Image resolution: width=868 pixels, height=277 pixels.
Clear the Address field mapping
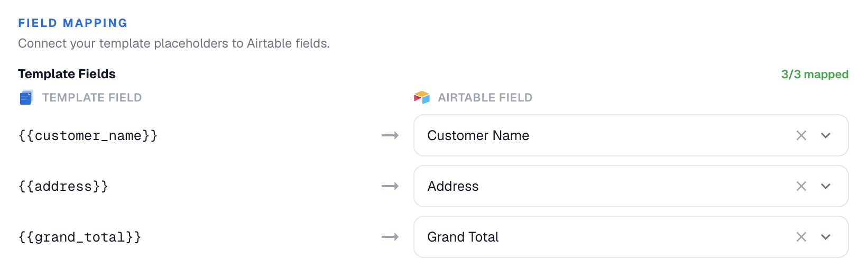pyautogui.click(x=801, y=186)
